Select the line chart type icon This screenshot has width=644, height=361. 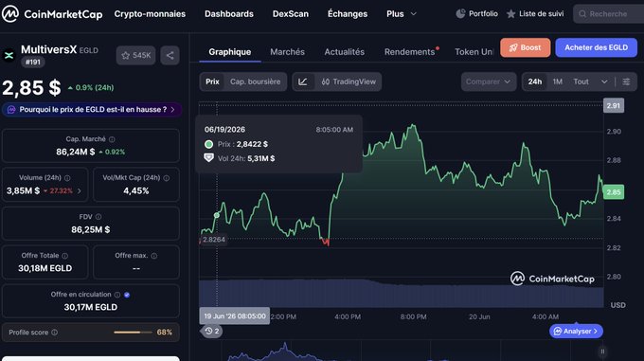click(303, 81)
